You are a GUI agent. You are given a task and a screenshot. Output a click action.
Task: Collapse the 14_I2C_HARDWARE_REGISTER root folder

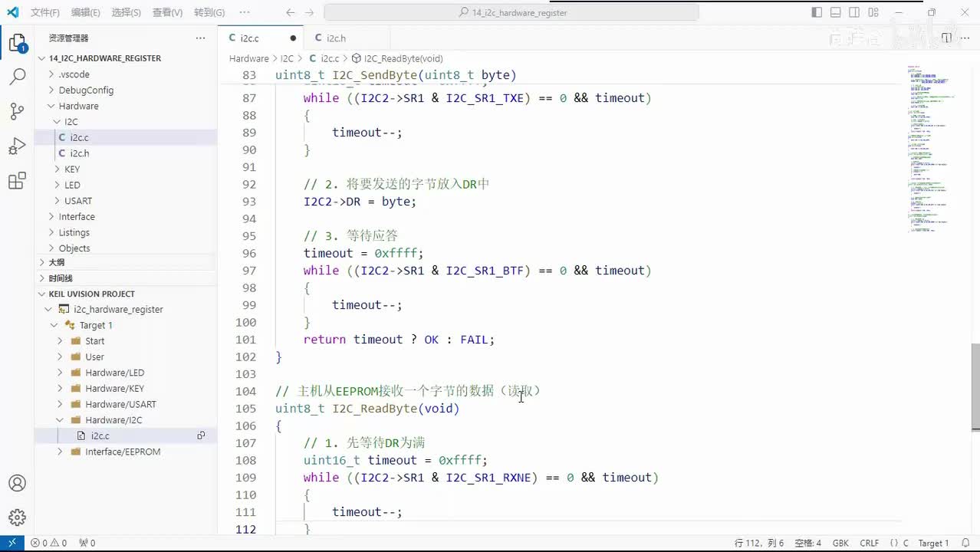104,58
